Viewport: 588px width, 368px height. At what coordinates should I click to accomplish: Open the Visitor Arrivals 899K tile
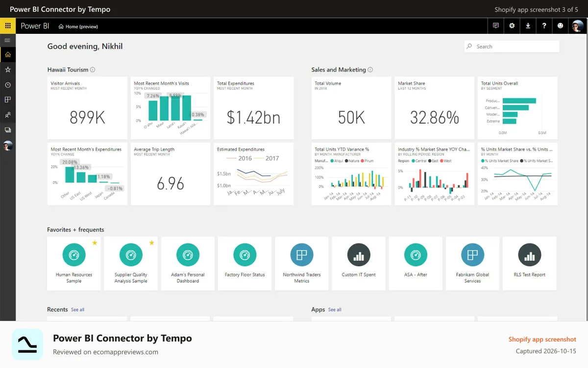pyautogui.click(x=87, y=108)
